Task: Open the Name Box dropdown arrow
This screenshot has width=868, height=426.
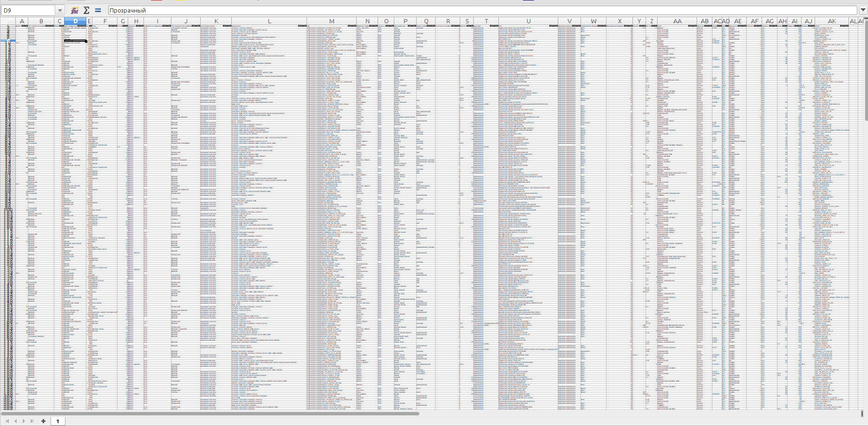Action: point(60,10)
